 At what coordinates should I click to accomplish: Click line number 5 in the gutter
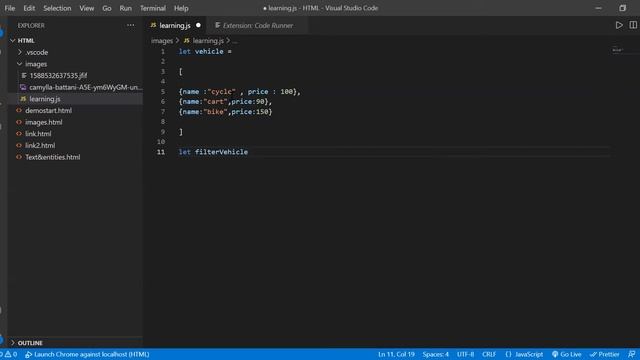click(162, 91)
